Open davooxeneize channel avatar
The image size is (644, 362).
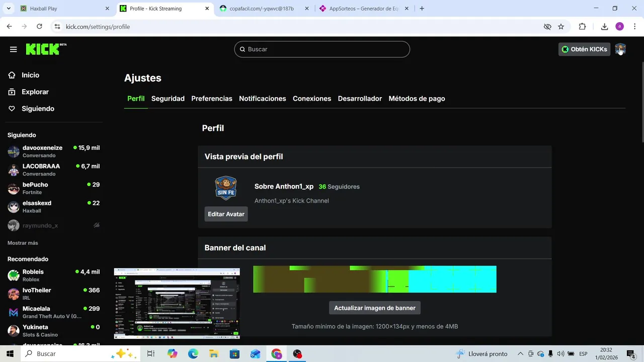(x=14, y=151)
